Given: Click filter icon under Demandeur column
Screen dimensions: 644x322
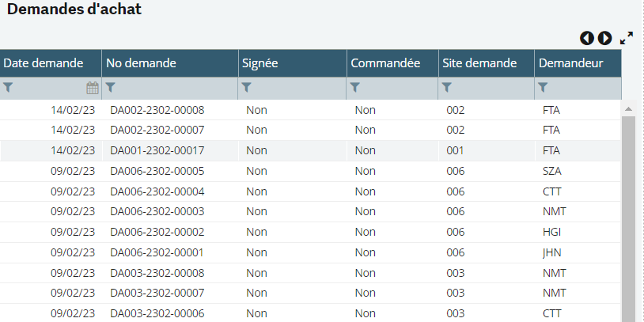Looking at the screenshot, I should pyautogui.click(x=543, y=88).
